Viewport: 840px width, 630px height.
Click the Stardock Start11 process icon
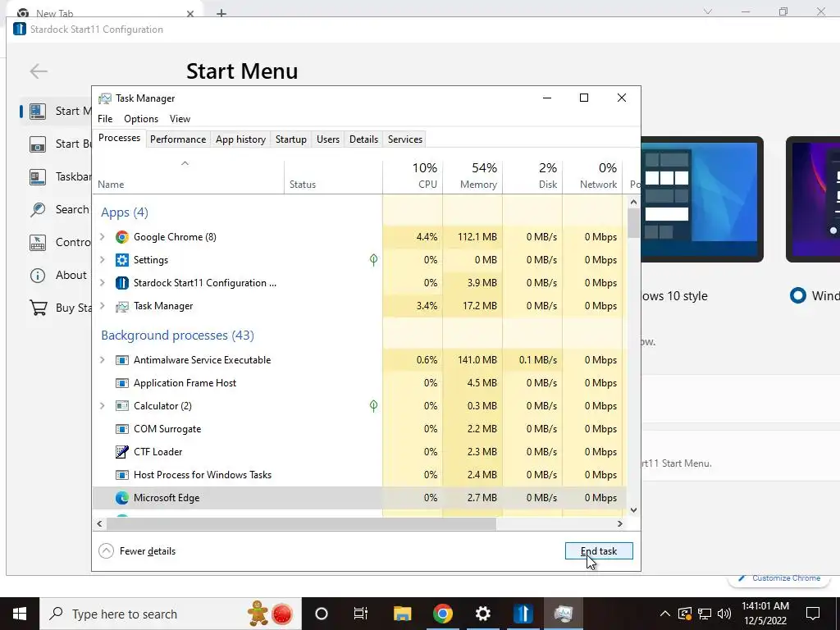(x=122, y=283)
